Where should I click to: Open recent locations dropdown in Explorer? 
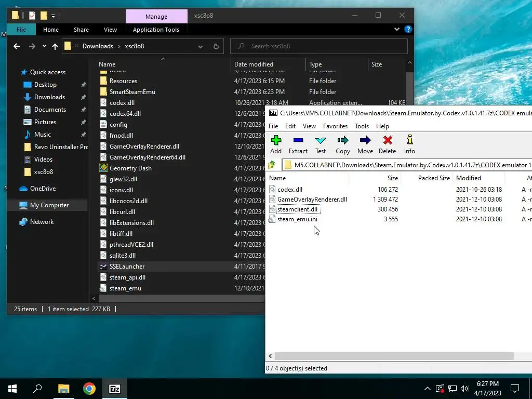(x=44, y=46)
